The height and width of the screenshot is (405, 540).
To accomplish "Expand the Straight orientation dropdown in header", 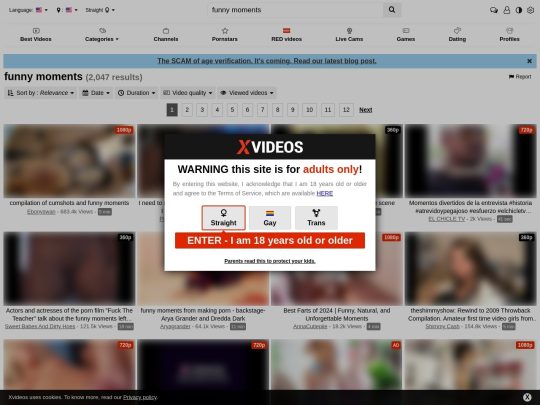I will click(100, 10).
